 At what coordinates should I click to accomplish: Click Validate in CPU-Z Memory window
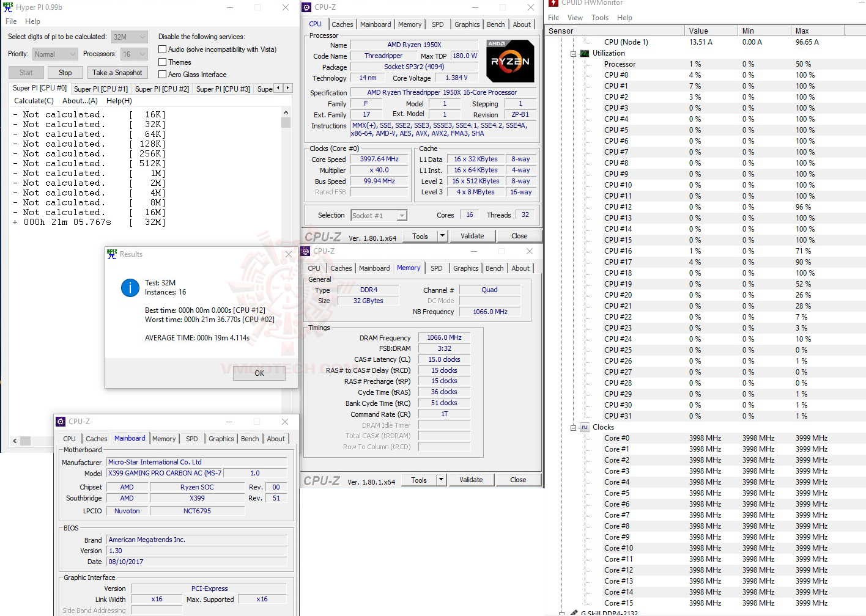[x=471, y=480]
